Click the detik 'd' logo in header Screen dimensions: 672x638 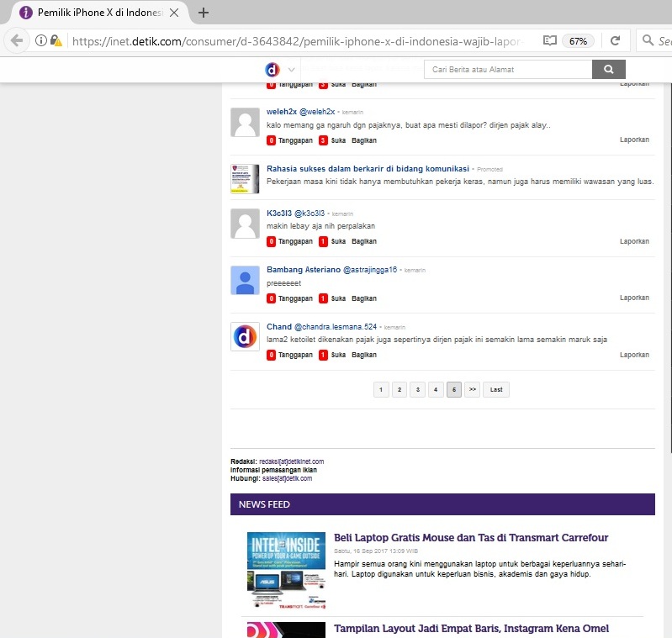coord(272,69)
